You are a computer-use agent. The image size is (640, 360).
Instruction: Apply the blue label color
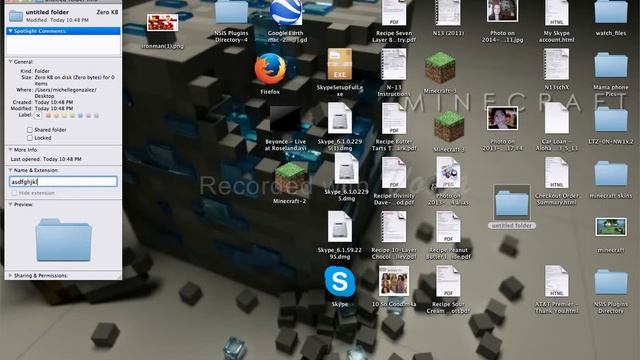pyautogui.click(x=80, y=116)
